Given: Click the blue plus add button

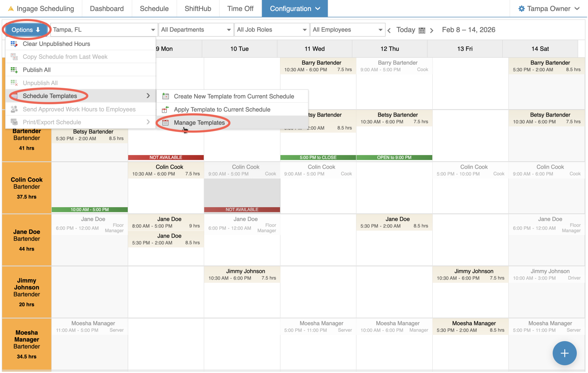Looking at the screenshot, I should tap(564, 353).
